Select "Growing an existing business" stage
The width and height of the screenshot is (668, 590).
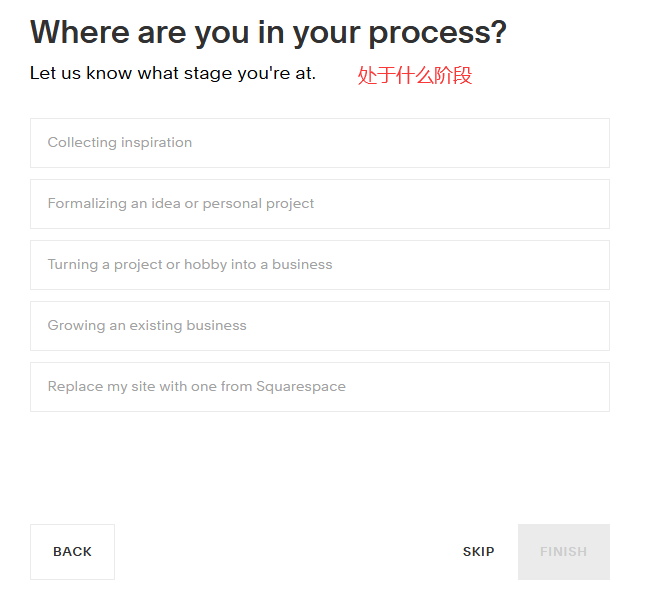(319, 326)
